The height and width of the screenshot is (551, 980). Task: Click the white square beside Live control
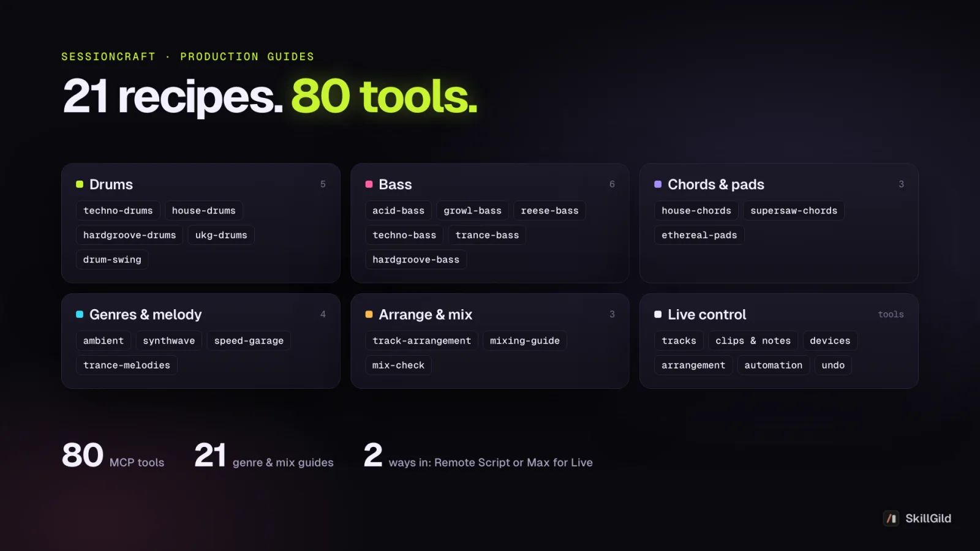pos(658,314)
